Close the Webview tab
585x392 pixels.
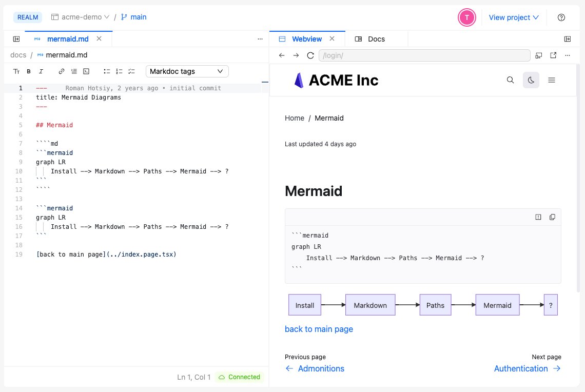point(332,38)
